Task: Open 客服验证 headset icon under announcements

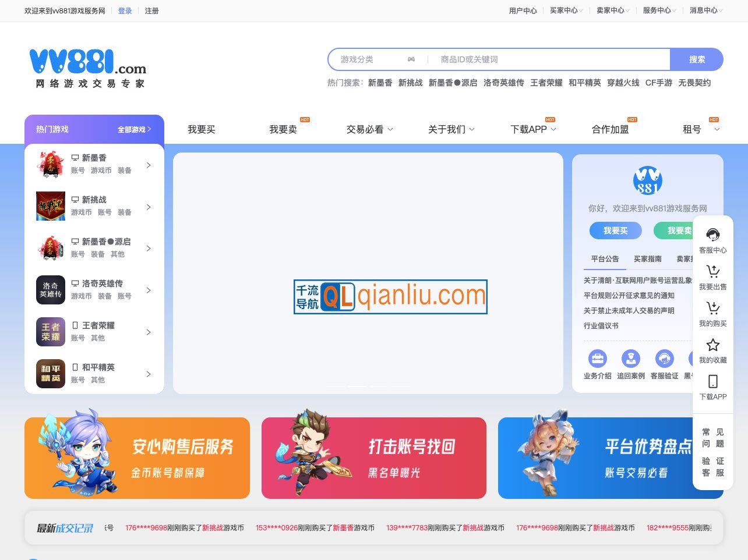Action: [665, 359]
